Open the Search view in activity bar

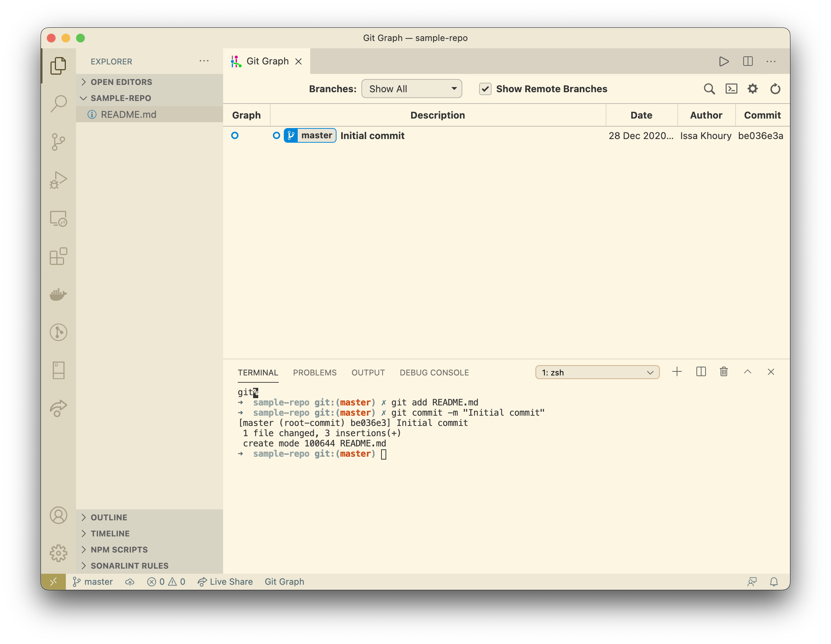coord(58,104)
